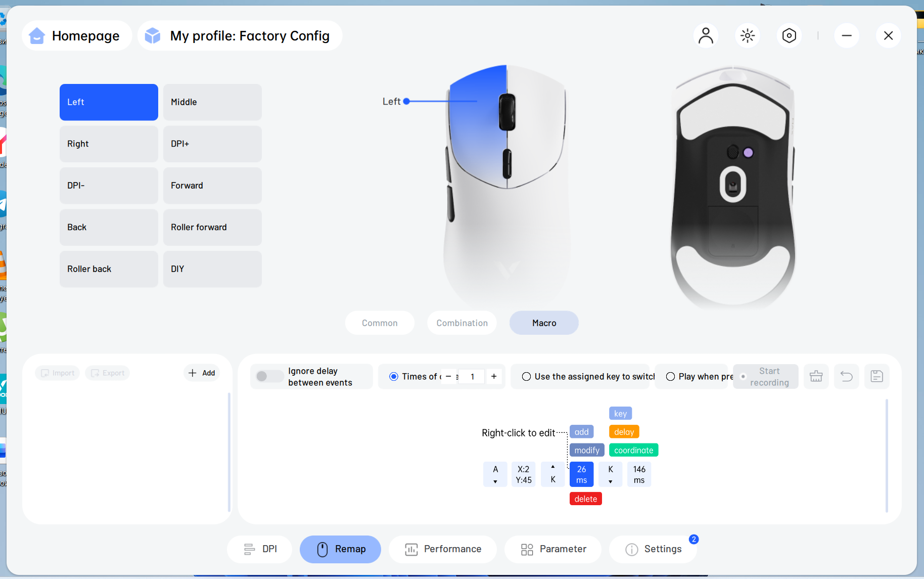
Task: Click the Import button
Action: pyautogui.click(x=57, y=373)
